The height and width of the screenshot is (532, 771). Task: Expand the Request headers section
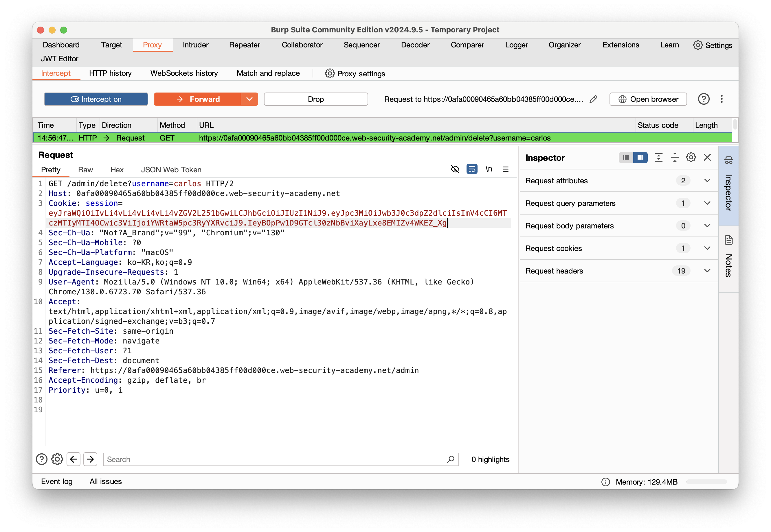pos(707,271)
